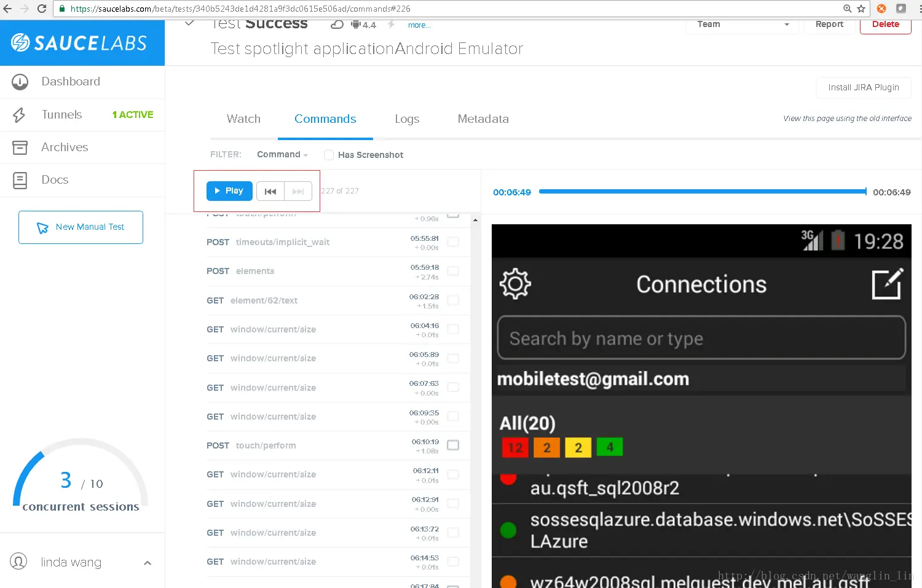Switch to the Watch tab

(243, 119)
